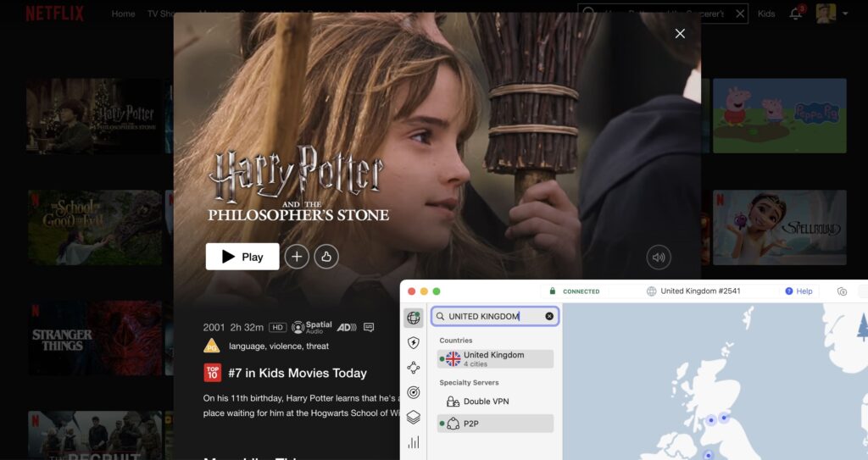
Task: Open VPN presets layers sidebar icon
Action: pos(414,418)
